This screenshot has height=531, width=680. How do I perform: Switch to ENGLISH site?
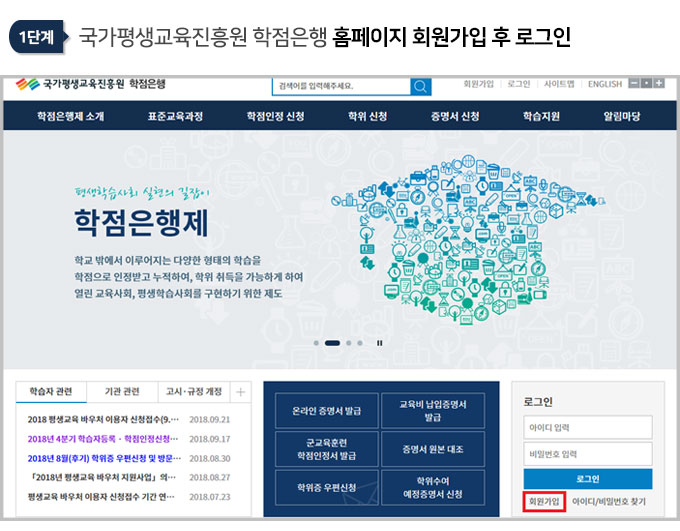(605, 84)
